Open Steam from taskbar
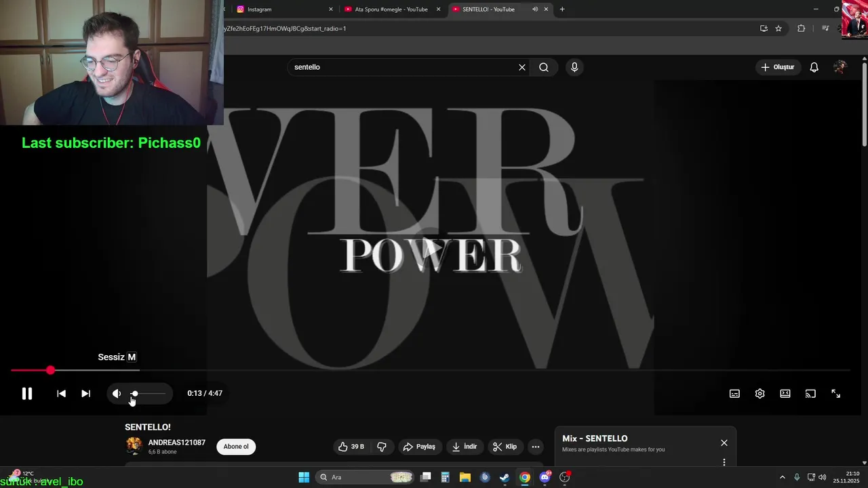This screenshot has width=868, height=488. [x=505, y=477]
